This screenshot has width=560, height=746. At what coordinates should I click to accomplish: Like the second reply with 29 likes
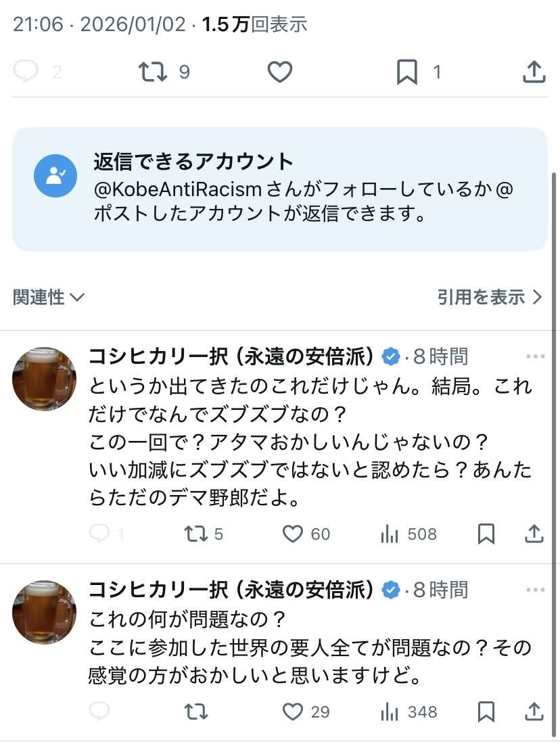pyautogui.click(x=292, y=712)
